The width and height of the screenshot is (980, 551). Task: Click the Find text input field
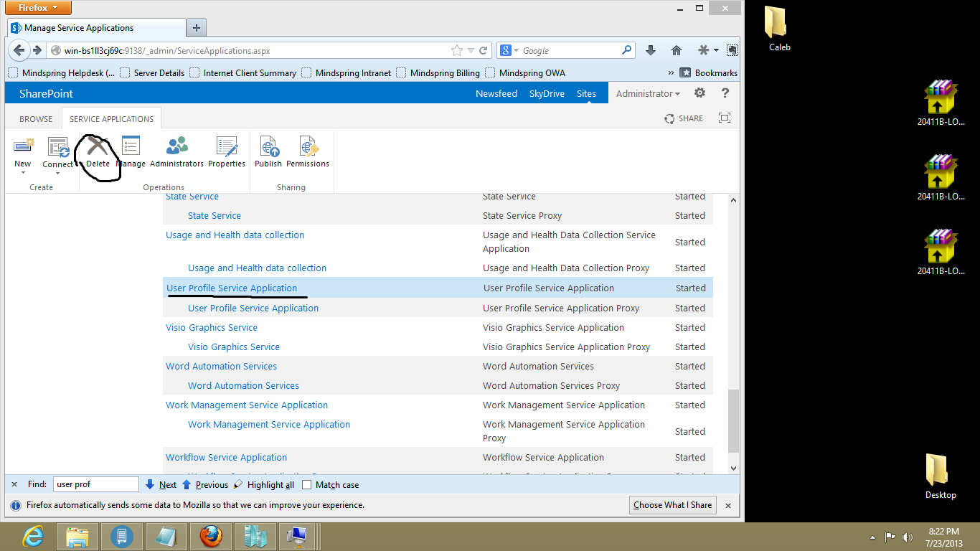(95, 485)
